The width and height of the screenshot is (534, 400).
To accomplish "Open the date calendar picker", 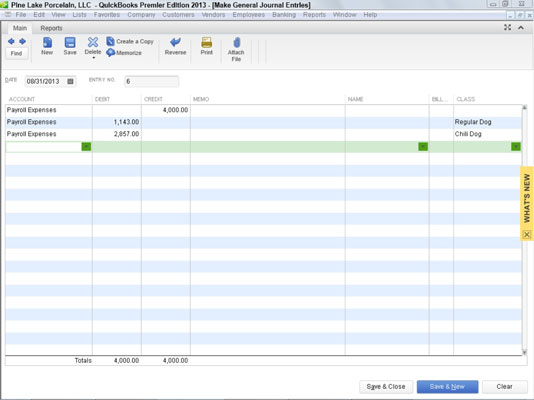I will coord(70,81).
